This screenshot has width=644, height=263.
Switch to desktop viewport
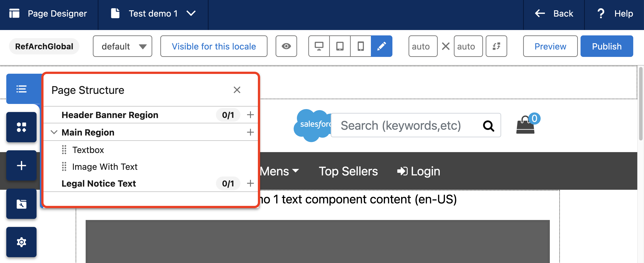(x=319, y=46)
